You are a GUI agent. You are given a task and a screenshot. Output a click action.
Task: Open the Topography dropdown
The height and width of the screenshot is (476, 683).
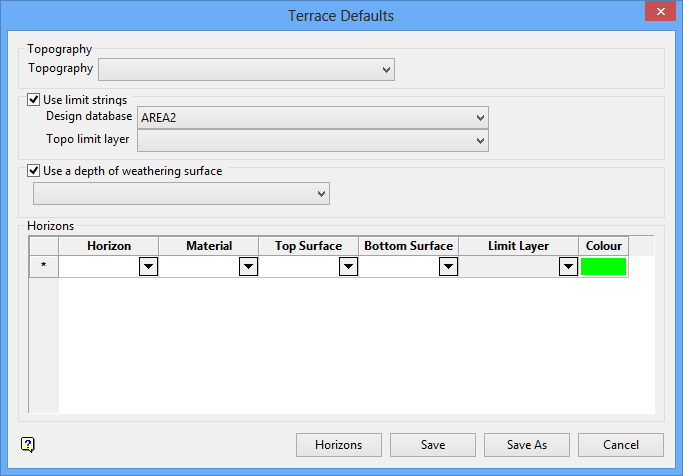[386, 69]
